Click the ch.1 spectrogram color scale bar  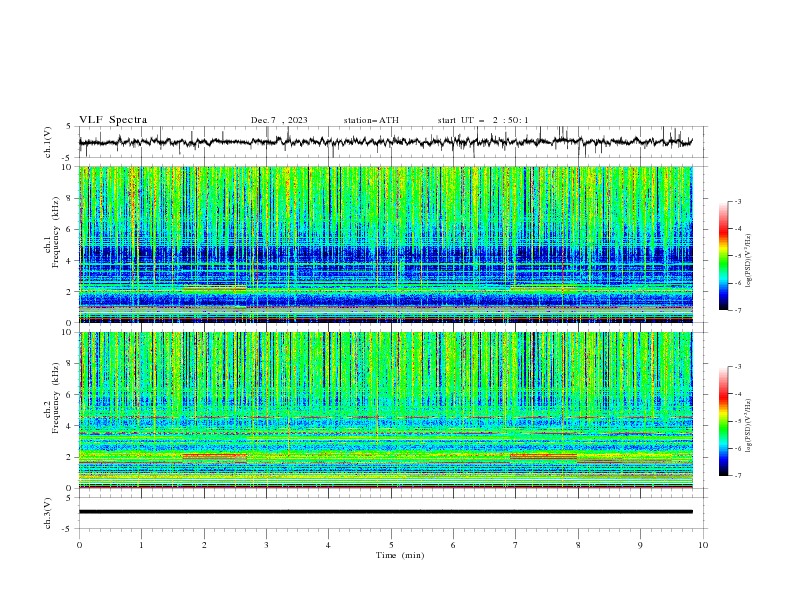point(723,256)
